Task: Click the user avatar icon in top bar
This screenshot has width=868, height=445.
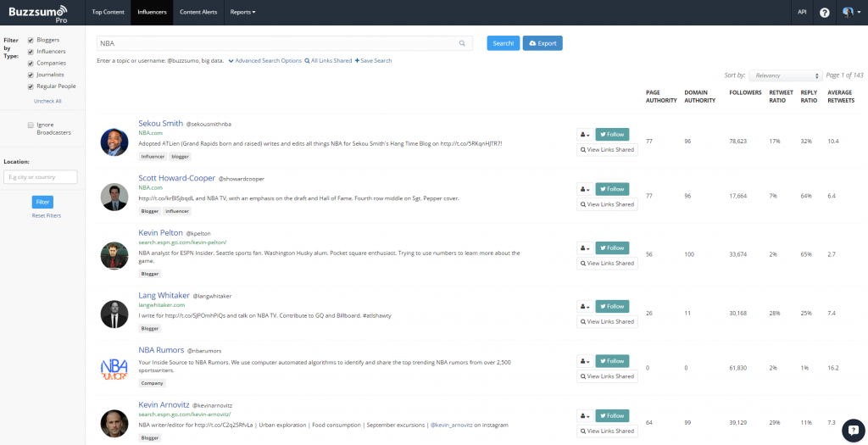Action: [x=848, y=13]
